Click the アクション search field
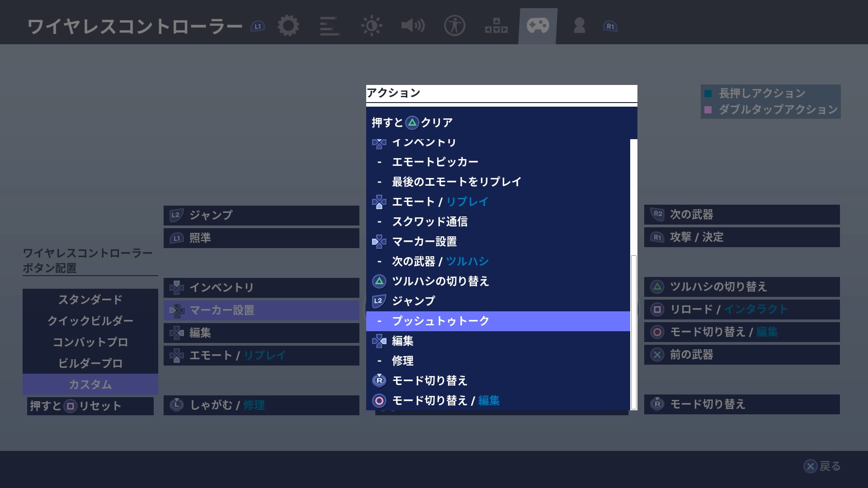The width and height of the screenshot is (868, 488). tap(502, 93)
